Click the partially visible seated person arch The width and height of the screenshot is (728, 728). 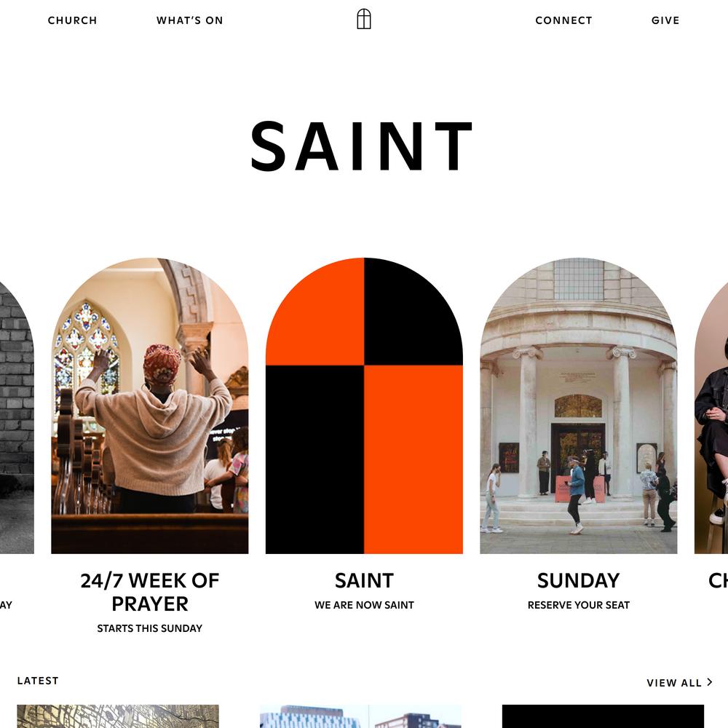pyautogui.click(x=711, y=417)
